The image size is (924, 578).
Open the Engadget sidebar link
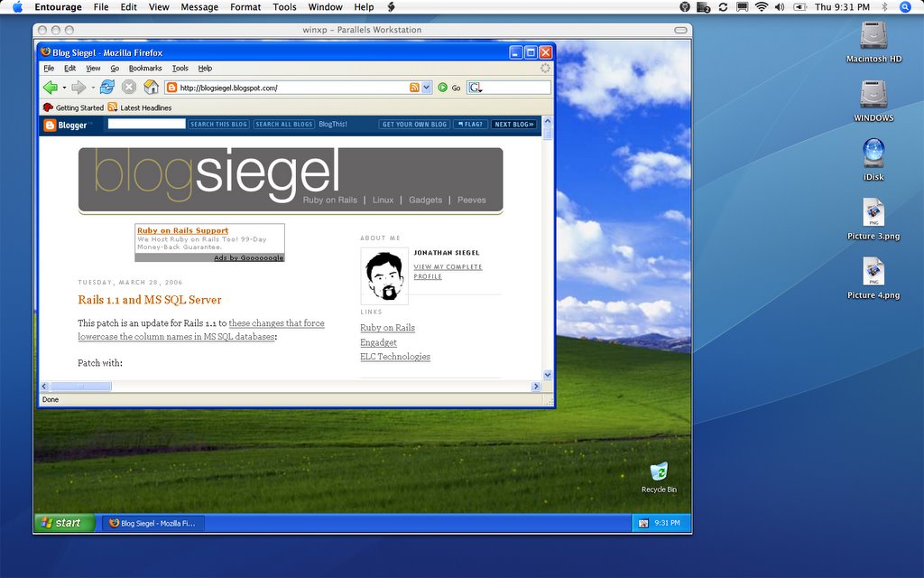click(x=378, y=342)
